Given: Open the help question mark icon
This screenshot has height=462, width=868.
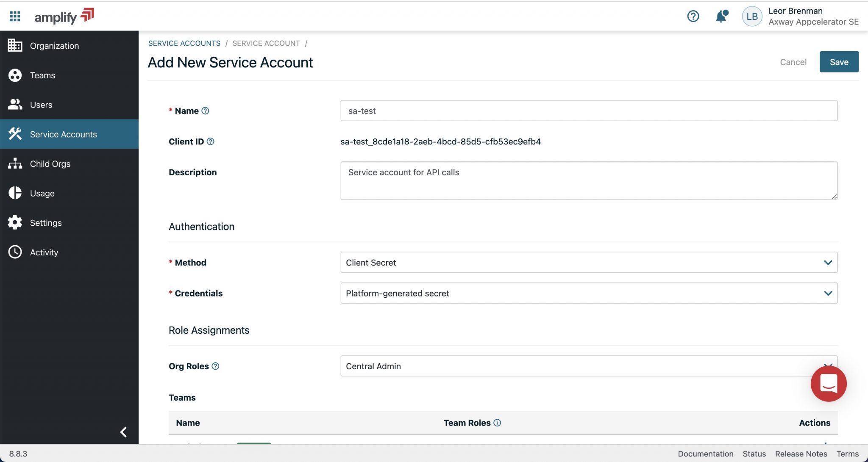Looking at the screenshot, I should point(693,16).
